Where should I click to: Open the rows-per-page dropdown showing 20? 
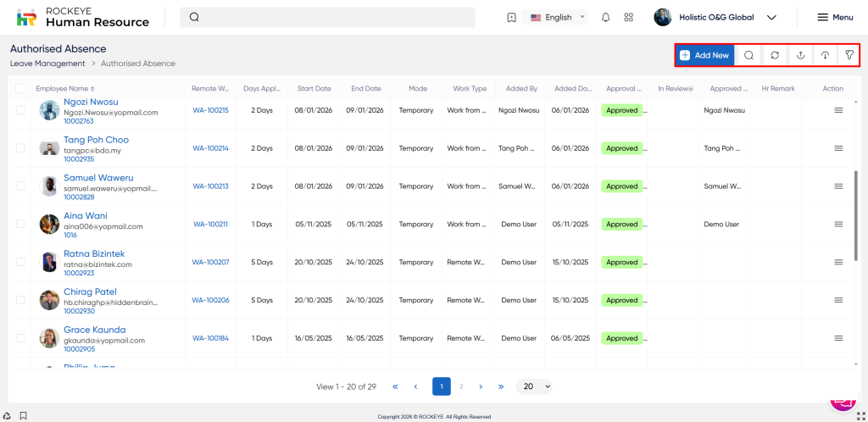pyautogui.click(x=535, y=386)
